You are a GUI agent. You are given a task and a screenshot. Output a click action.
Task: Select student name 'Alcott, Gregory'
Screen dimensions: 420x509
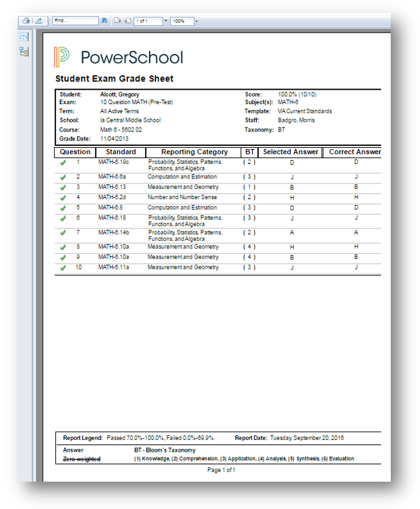[x=120, y=94]
